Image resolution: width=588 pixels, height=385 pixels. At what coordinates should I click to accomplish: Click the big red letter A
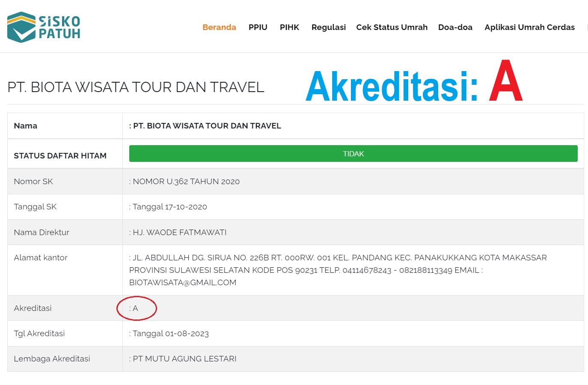click(505, 81)
